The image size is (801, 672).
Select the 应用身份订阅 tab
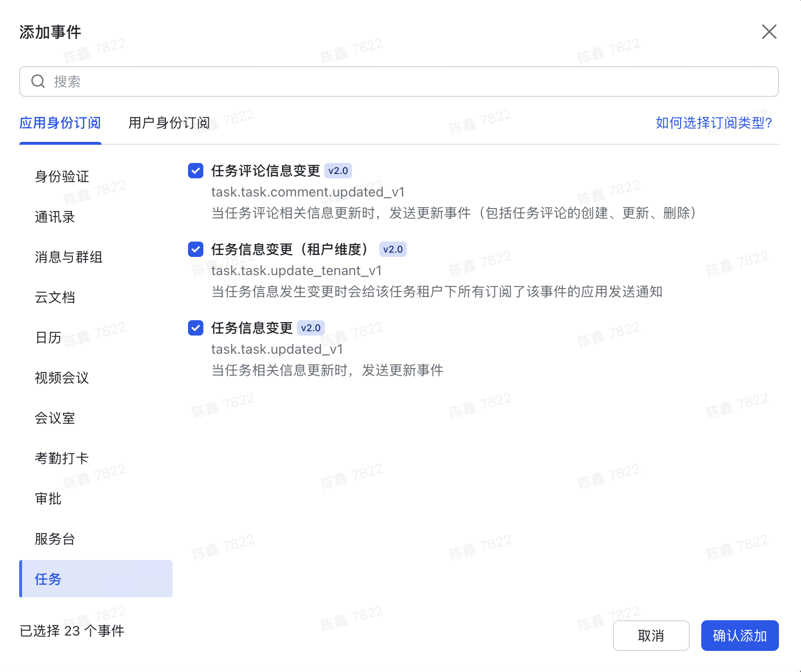point(60,123)
